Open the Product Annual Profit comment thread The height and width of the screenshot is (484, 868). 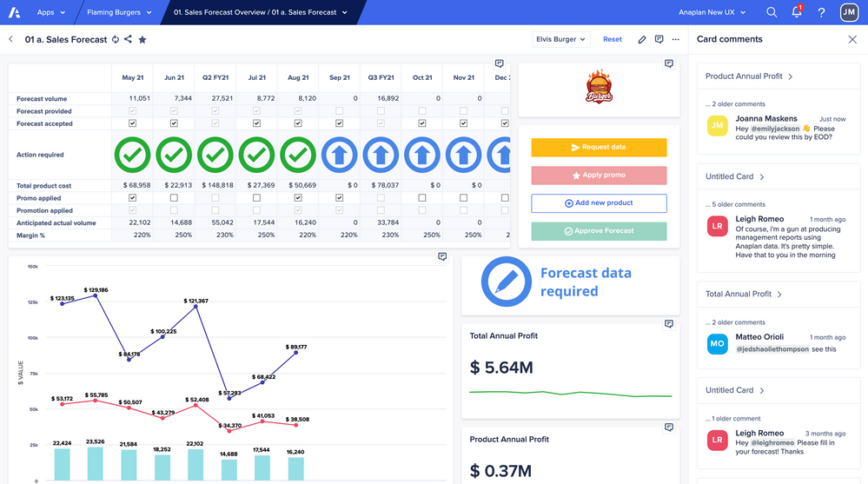749,76
